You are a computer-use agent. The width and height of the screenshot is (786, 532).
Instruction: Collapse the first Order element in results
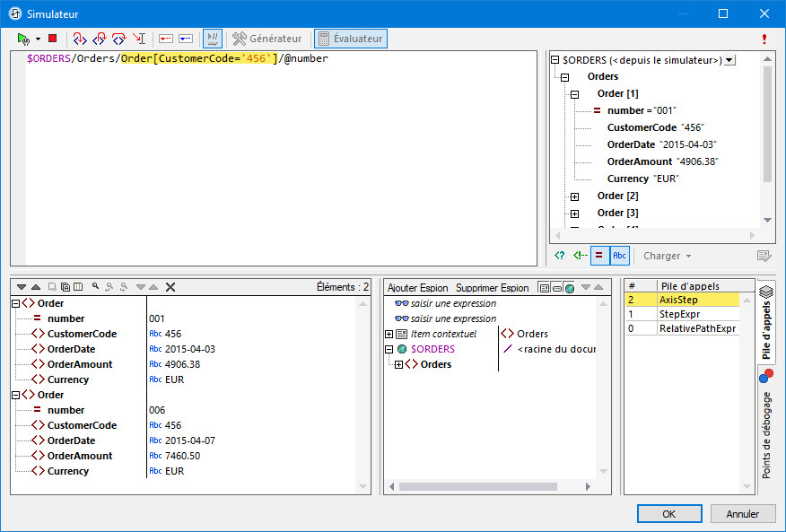coord(16,303)
